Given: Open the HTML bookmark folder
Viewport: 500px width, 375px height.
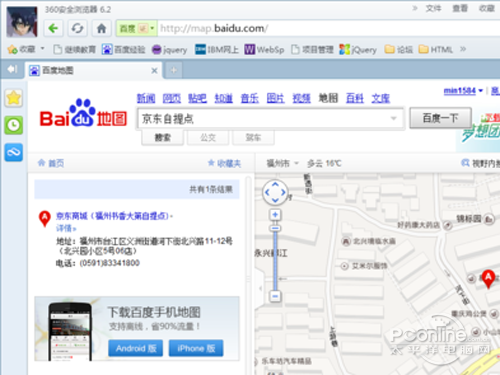Looking at the screenshot, I should coord(436,50).
